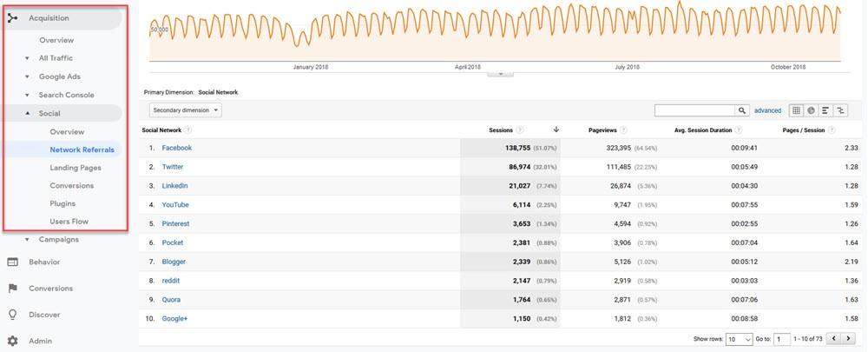Screen dimensions: 868x352
Task: Click the search magnifier button
Action: (742, 110)
